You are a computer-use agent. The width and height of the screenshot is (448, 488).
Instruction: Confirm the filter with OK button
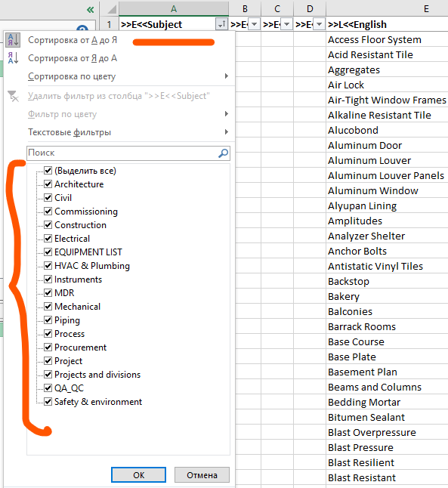pos(138,475)
